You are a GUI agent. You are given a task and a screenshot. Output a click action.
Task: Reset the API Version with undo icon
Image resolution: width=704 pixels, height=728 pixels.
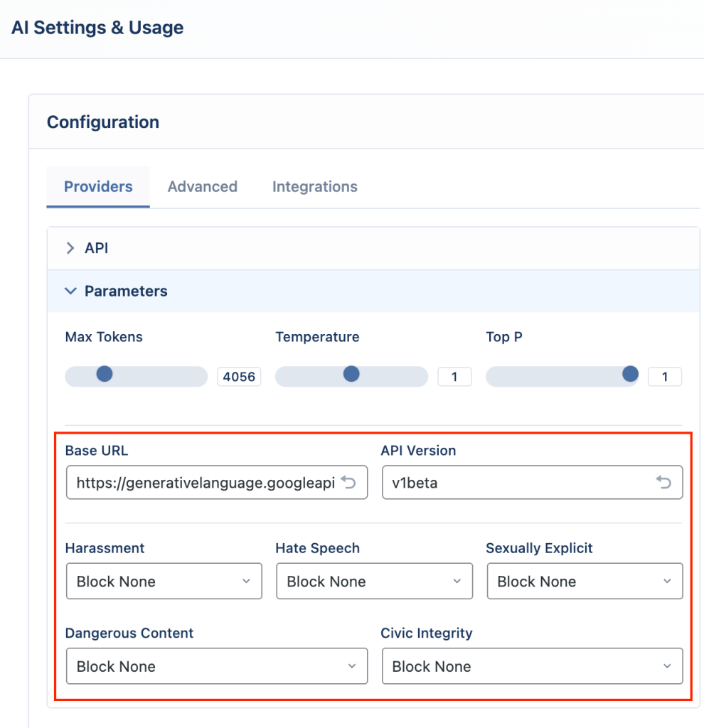(663, 483)
